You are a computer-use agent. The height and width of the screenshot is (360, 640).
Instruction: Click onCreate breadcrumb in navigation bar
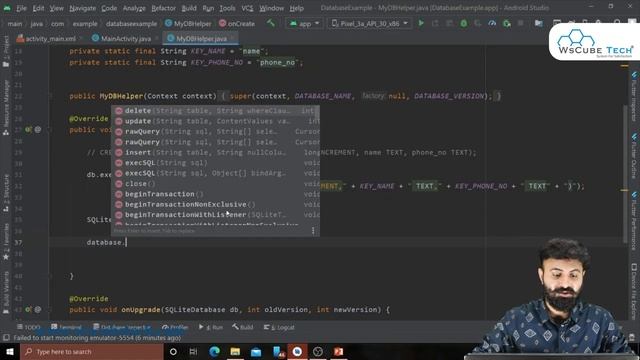237,24
